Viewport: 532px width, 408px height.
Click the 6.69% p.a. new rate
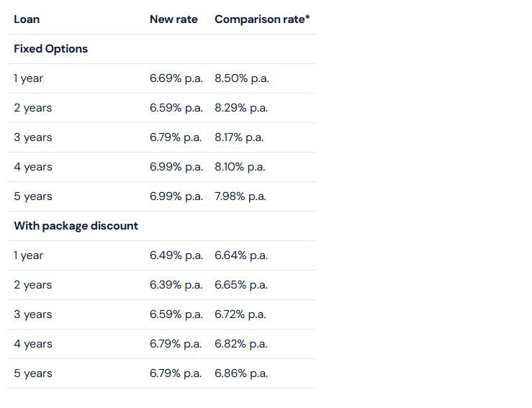pyautogui.click(x=176, y=78)
